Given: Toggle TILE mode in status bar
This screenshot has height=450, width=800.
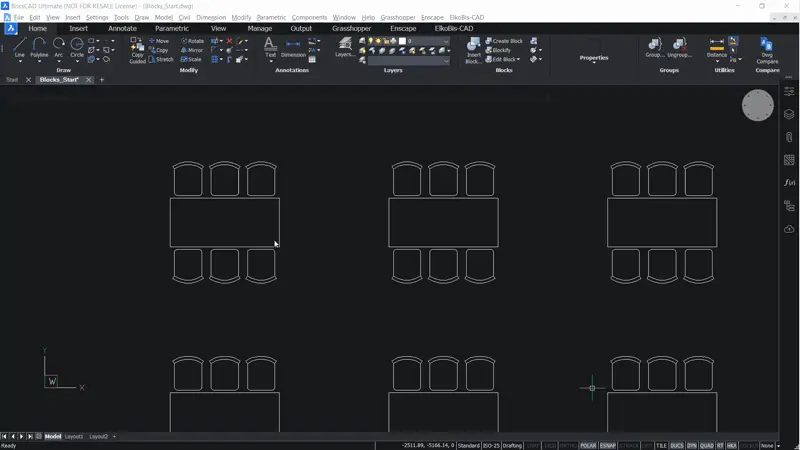Looking at the screenshot, I should tap(661, 445).
